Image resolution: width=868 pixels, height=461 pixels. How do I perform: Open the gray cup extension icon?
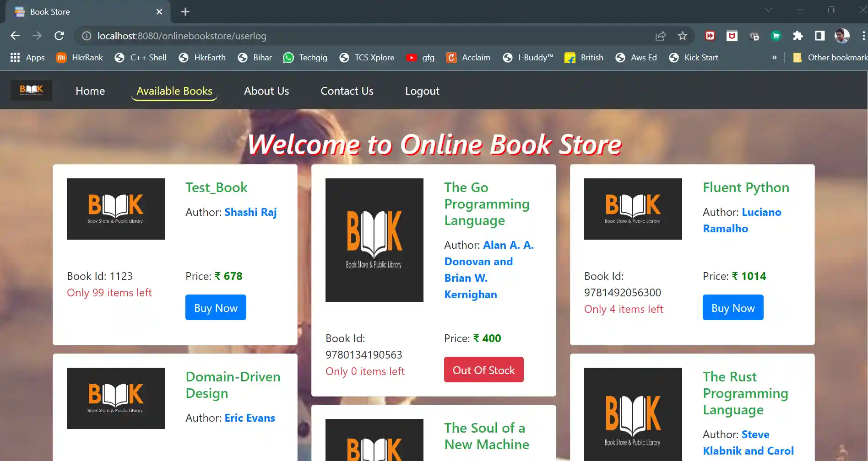tap(754, 36)
